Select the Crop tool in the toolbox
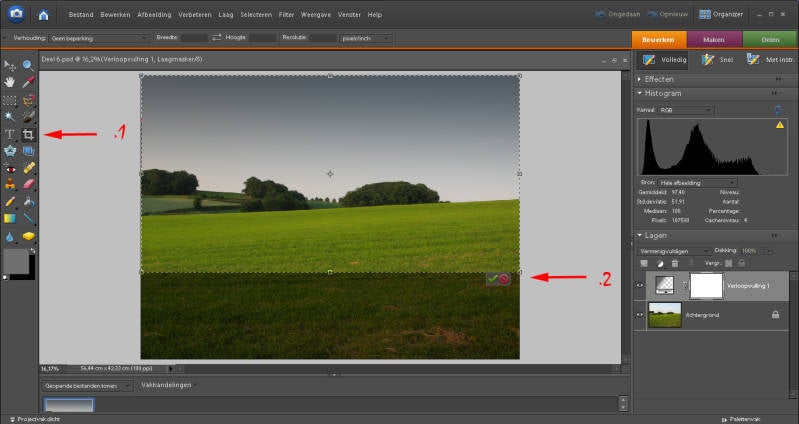Screen dimensions: 799x424 (29, 133)
